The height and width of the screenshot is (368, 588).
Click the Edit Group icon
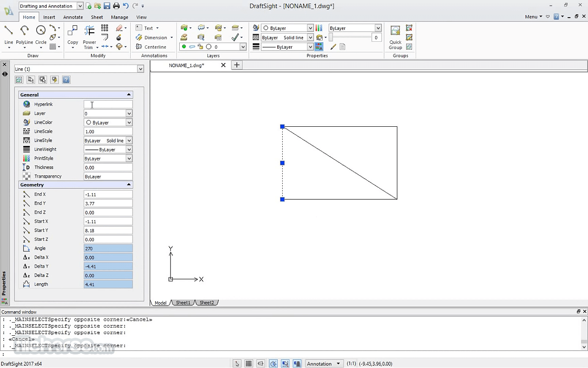[x=409, y=37]
